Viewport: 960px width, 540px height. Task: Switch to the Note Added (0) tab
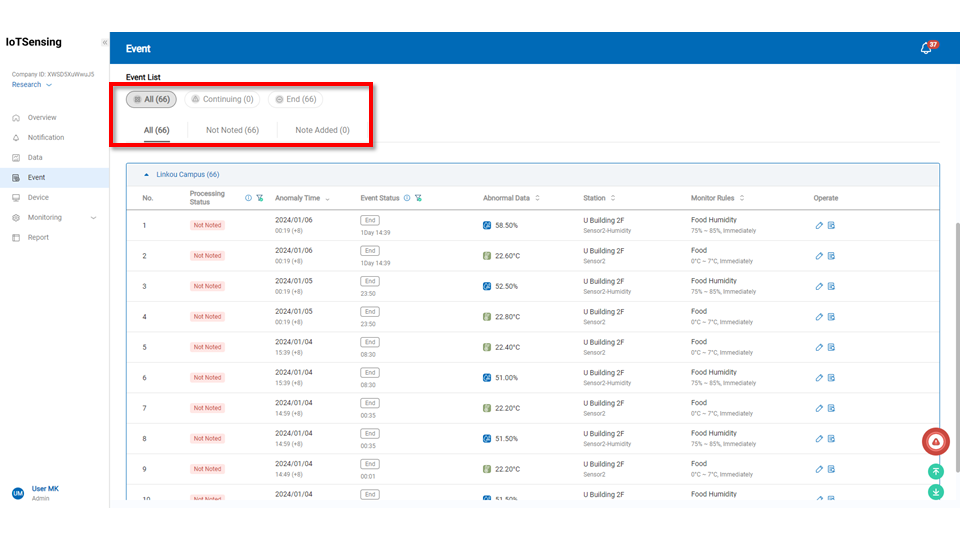point(322,130)
